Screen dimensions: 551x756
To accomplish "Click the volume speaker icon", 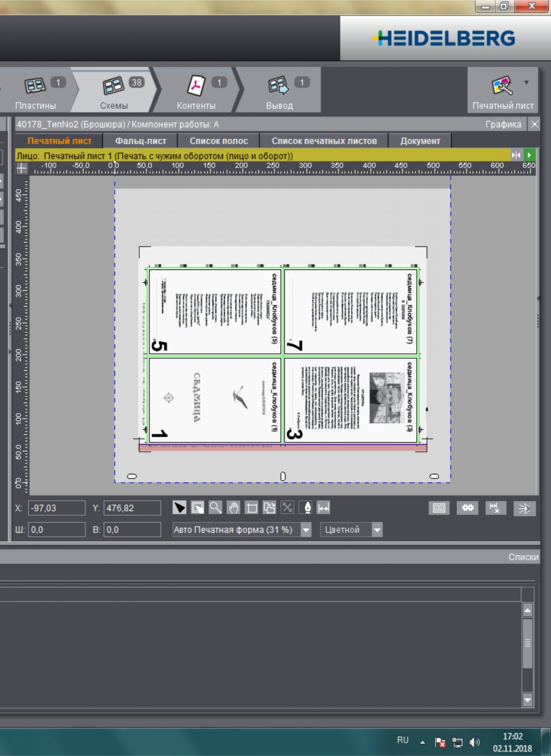I will tap(474, 742).
